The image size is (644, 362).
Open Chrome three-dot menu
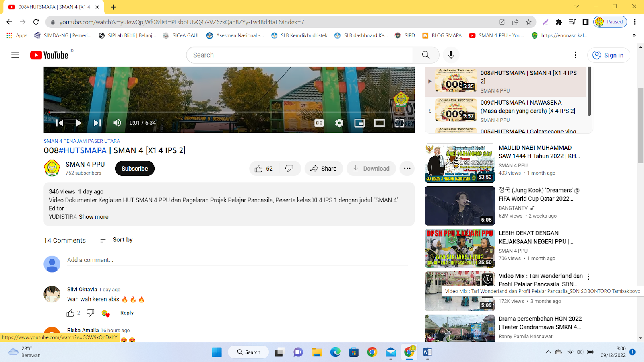tap(635, 22)
